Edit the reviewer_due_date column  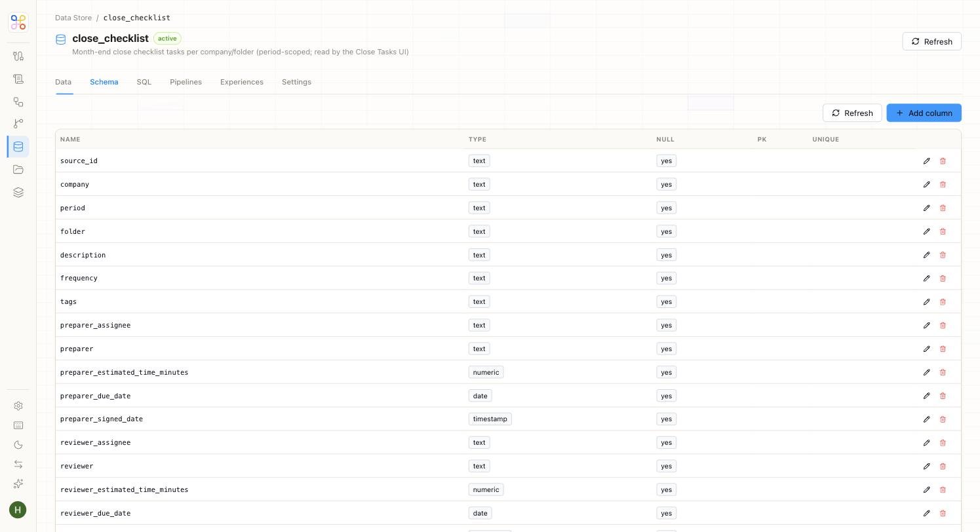coord(926,514)
